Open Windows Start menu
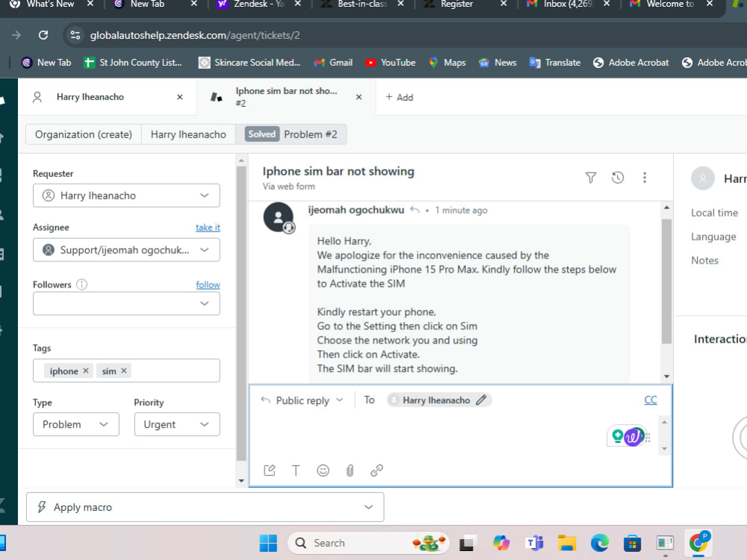Viewport: 747px width, 560px height. pyautogui.click(x=268, y=543)
